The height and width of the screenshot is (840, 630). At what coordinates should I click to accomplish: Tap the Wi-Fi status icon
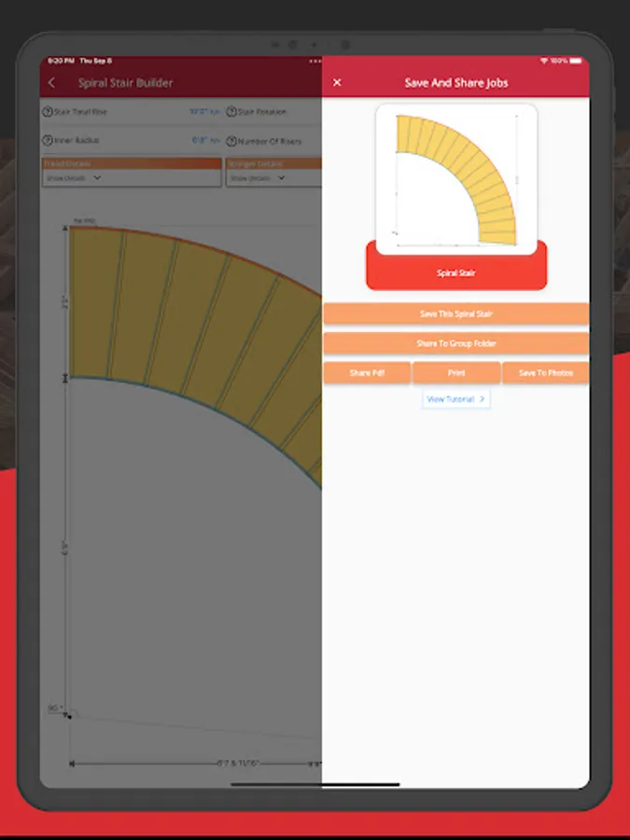(544, 61)
